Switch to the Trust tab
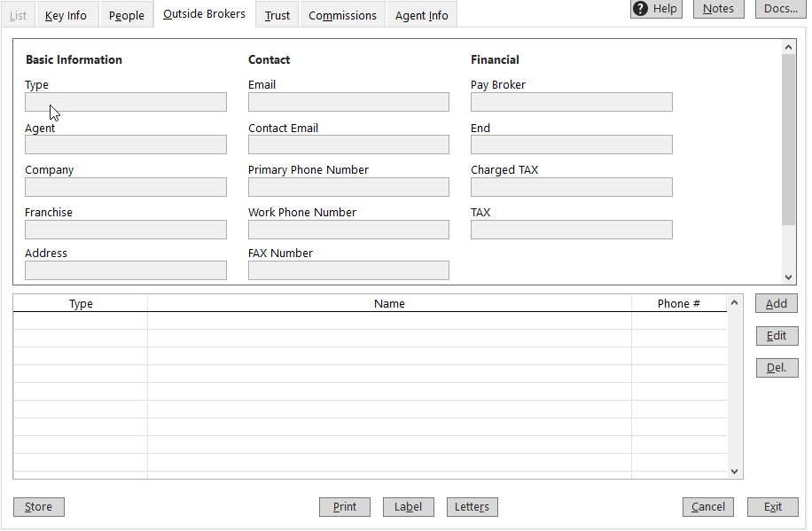 click(x=276, y=14)
